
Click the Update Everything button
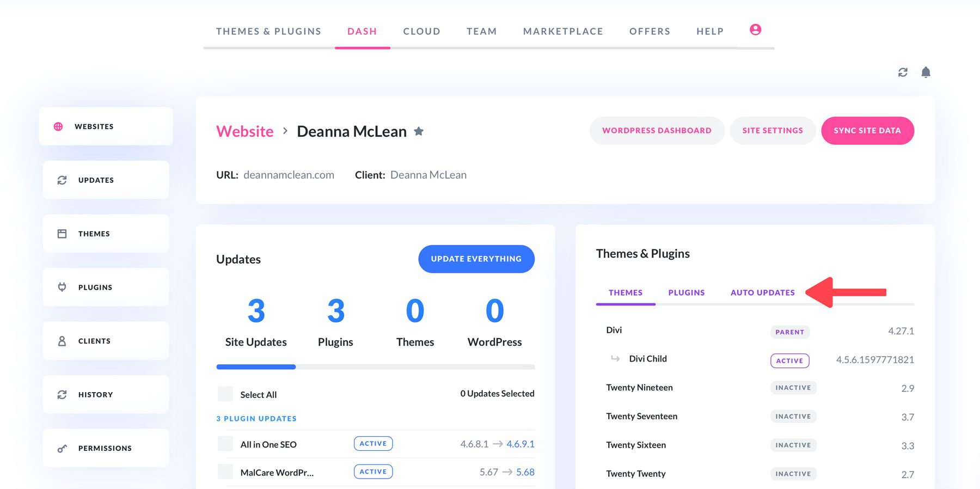pos(476,259)
